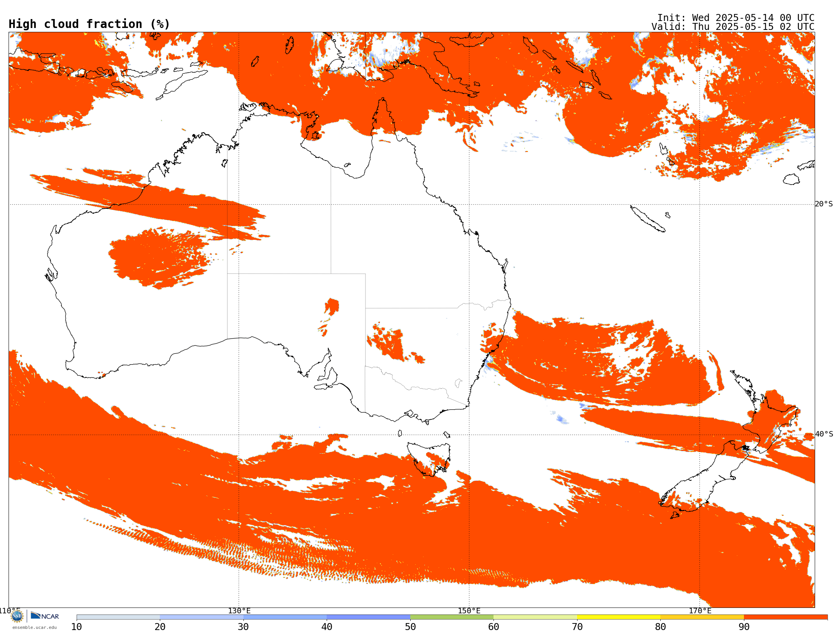
Task: Click the colorbar tick label 10
Action: 77,627
